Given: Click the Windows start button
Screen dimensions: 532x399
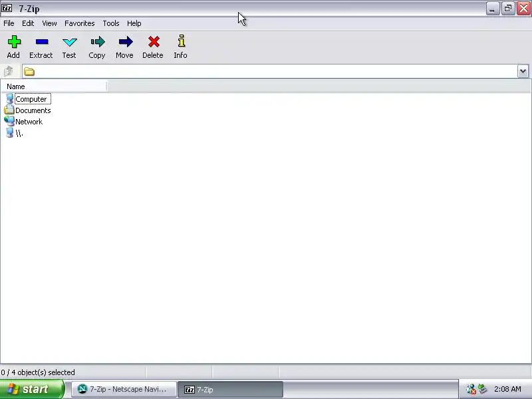Looking at the screenshot, I should pos(32,389).
